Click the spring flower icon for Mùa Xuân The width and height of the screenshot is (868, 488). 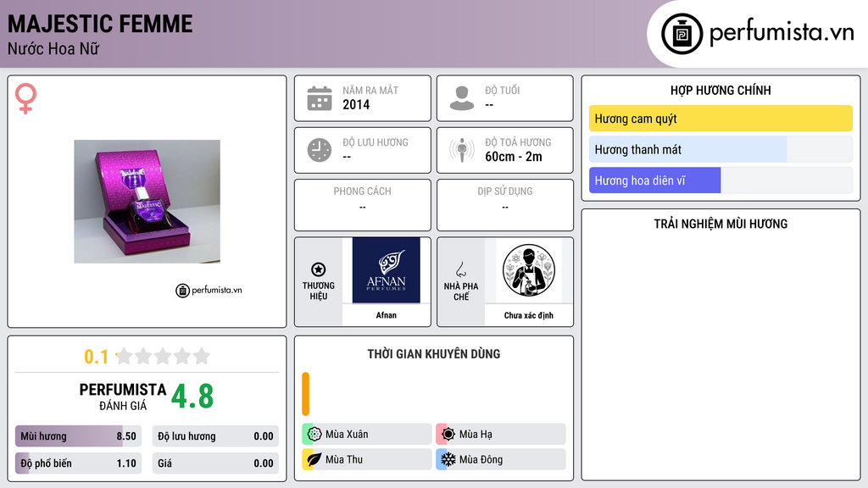[314, 435]
